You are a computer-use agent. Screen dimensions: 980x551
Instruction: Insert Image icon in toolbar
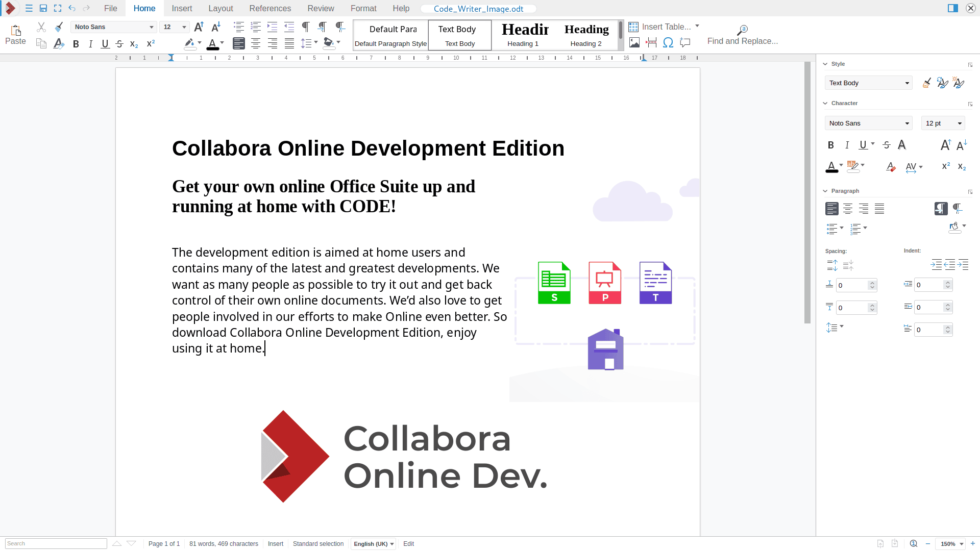634,42
